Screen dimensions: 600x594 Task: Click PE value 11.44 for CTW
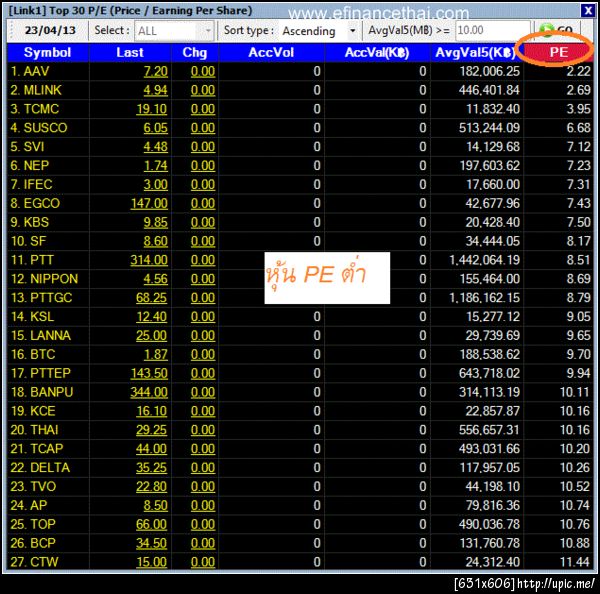coord(575,562)
